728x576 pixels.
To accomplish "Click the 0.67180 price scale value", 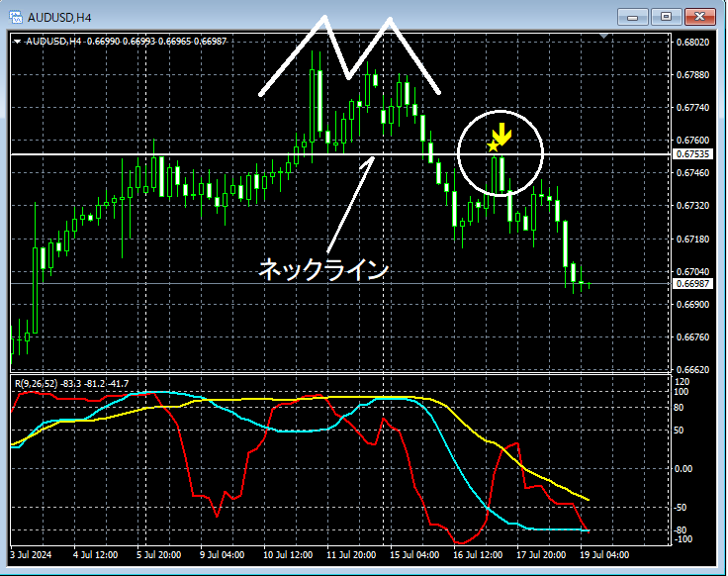I will click(x=692, y=239).
